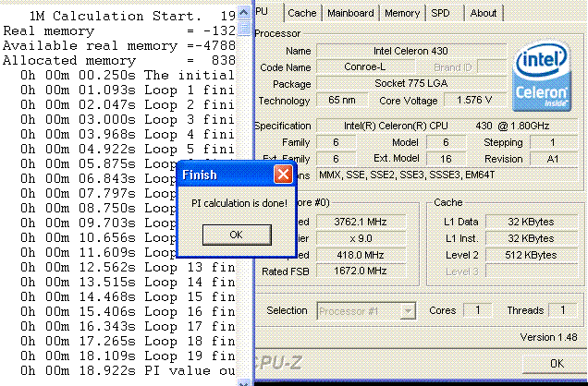This screenshot has height=386, width=588.
Task: Click the OK button in CPU-Z window
Action: coord(557,364)
